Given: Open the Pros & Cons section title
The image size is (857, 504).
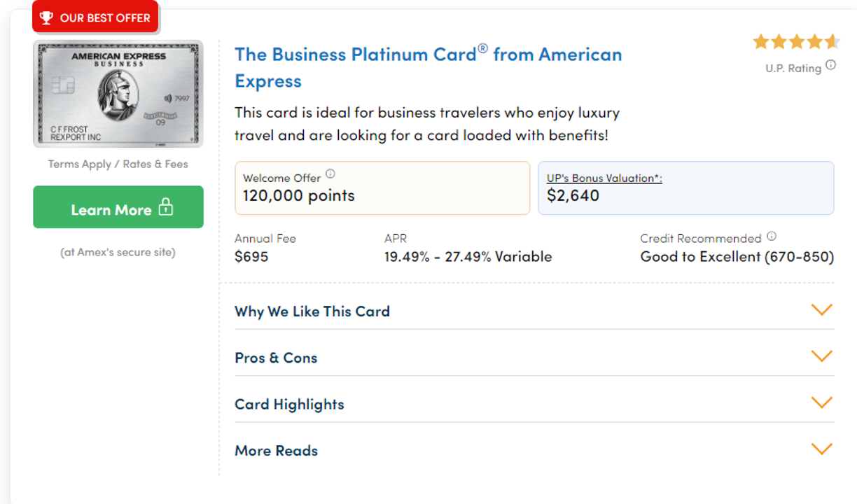Looking at the screenshot, I should pos(276,358).
